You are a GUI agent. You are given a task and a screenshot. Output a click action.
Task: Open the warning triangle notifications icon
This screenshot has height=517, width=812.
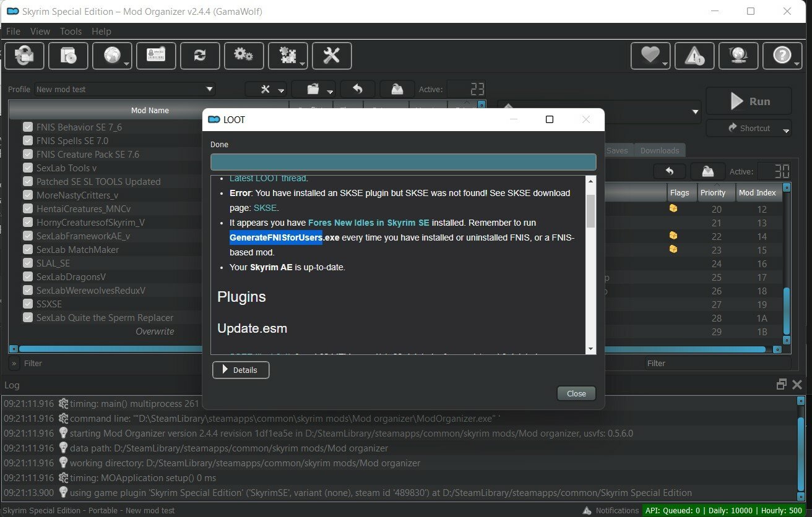[x=694, y=56]
